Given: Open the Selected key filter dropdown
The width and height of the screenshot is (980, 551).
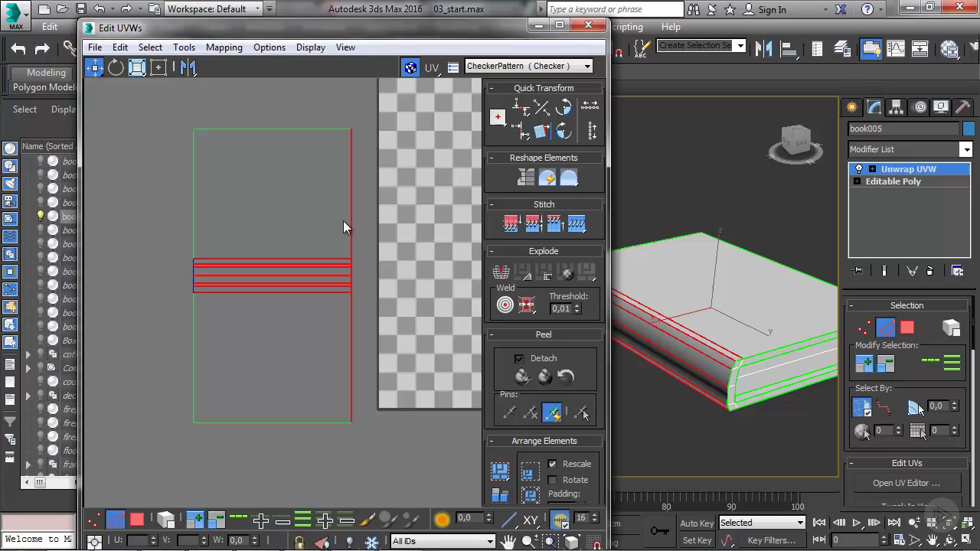Looking at the screenshot, I should point(762,523).
